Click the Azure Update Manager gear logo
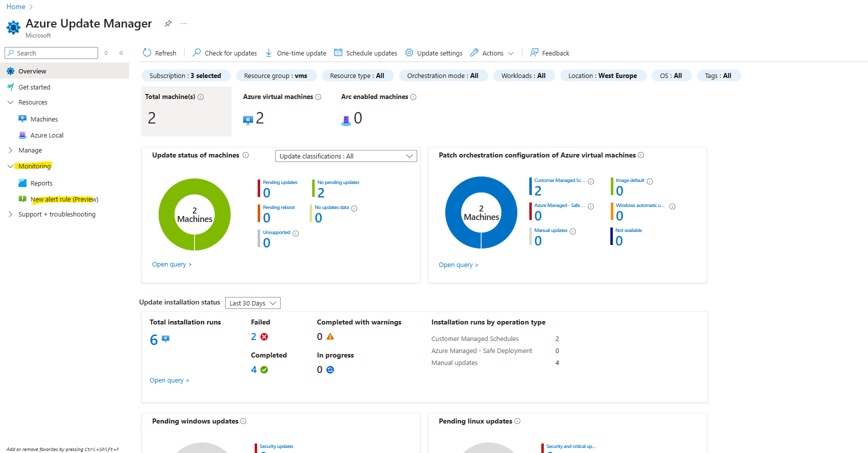 point(14,27)
